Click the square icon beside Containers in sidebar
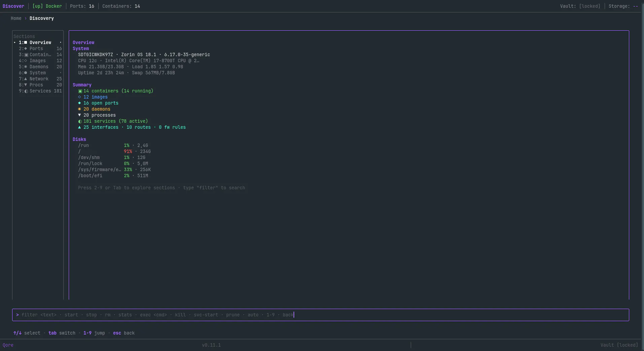This screenshot has height=351, width=644. [26, 55]
